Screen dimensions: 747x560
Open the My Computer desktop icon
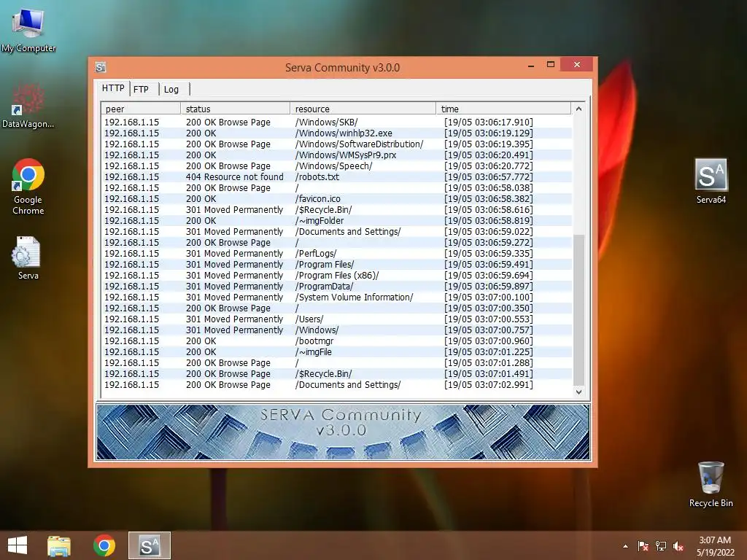pos(28,29)
